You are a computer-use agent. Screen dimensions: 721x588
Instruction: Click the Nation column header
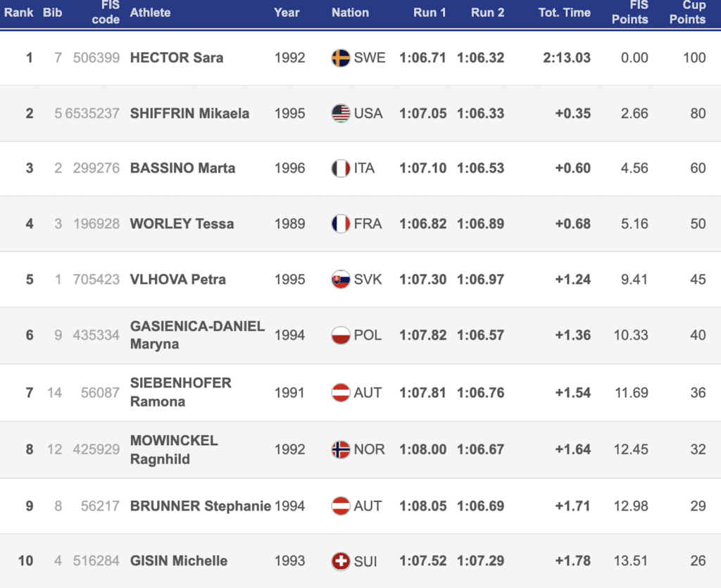click(x=350, y=13)
